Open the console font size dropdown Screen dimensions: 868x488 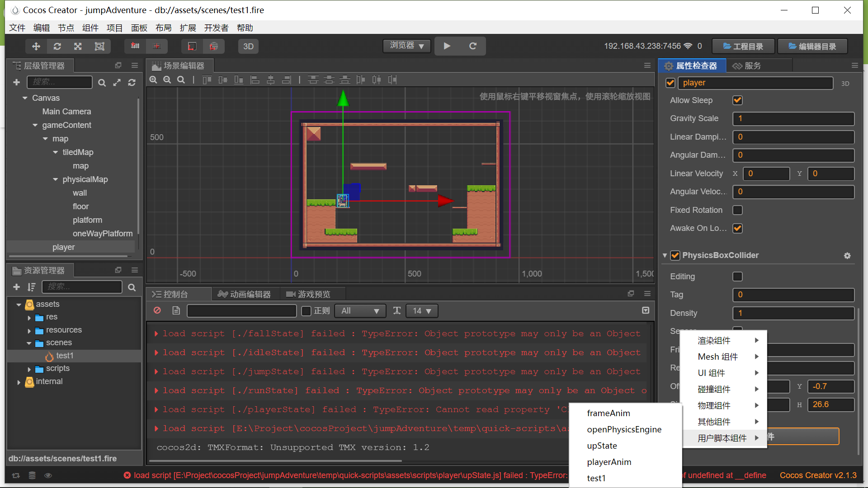point(422,311)
